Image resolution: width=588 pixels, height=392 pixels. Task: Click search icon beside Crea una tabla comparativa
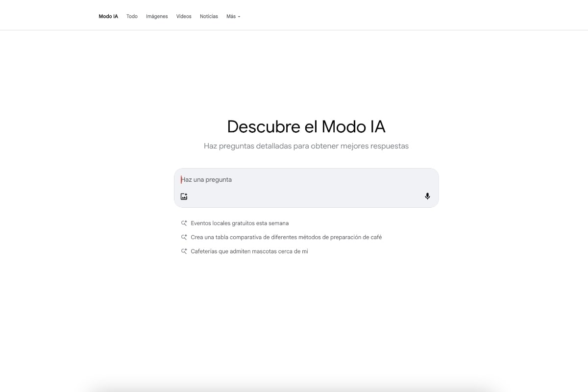pos(184,237)
